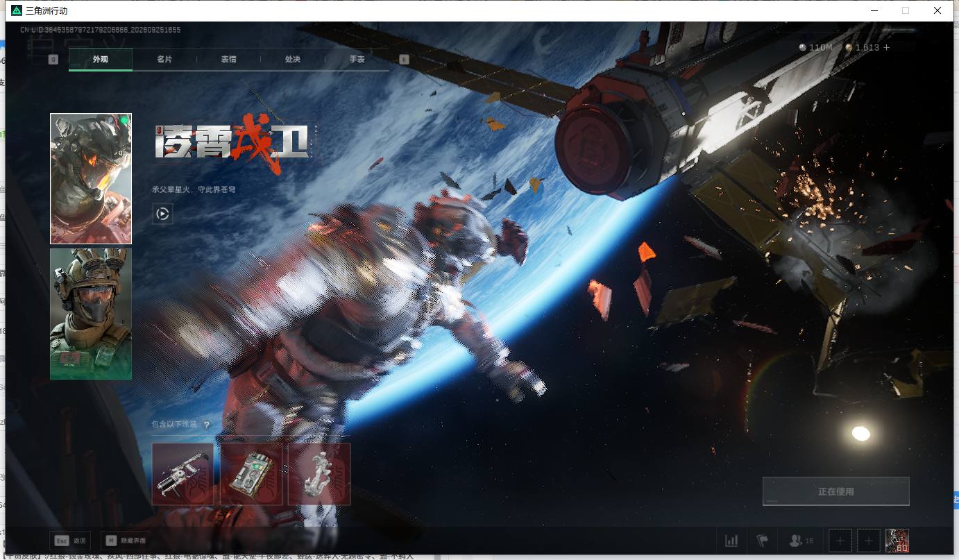
Task: Go to the 处决 tab
Action: (x=293, y=59)
